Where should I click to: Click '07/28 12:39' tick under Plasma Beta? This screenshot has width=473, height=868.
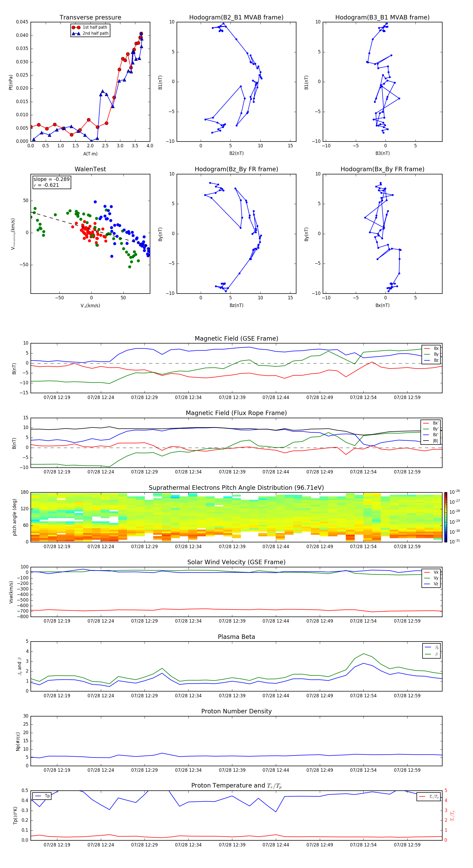(x=232, y=696)
